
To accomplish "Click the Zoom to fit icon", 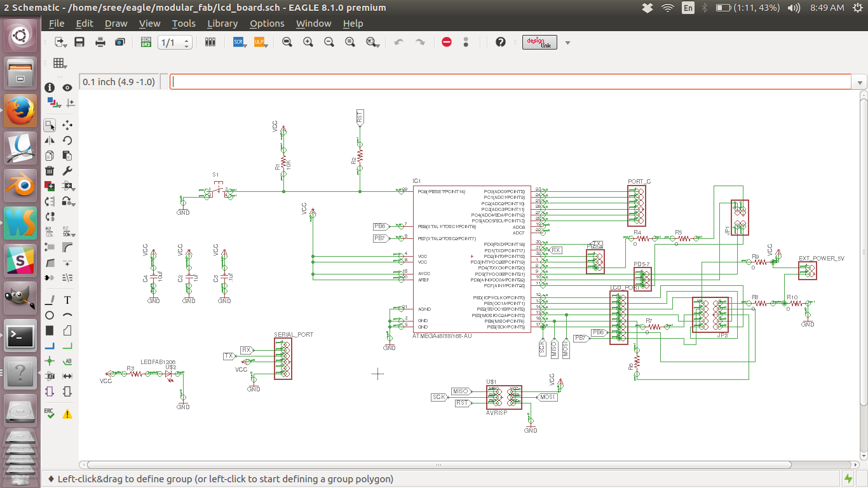I will point(287,42).
